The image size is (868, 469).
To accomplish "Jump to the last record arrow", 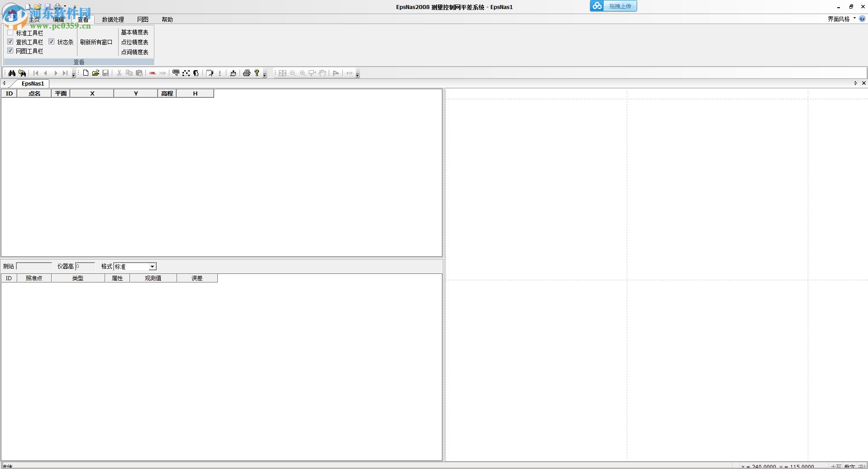I will click(65, 73).
